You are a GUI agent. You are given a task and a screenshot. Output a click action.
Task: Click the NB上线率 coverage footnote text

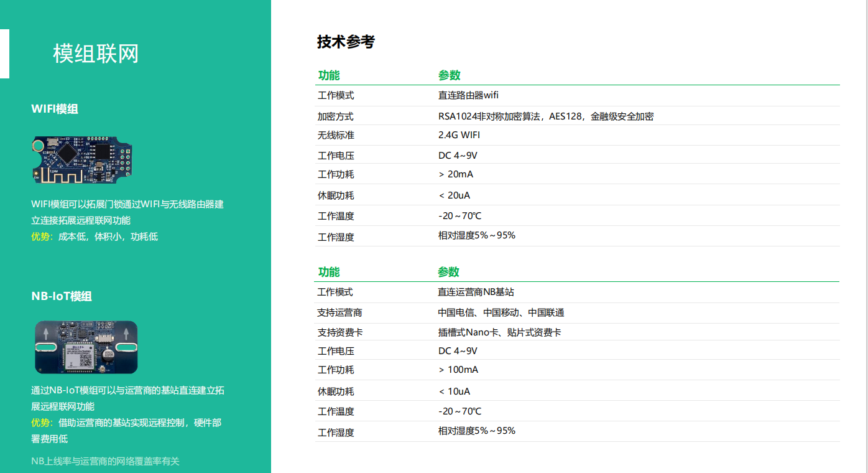click(105, 461)
